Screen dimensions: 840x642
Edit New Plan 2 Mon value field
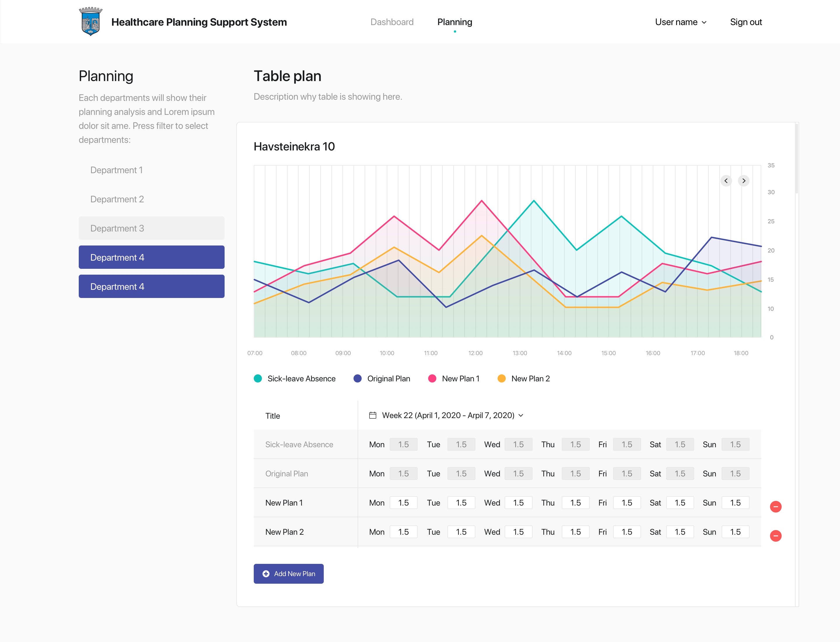(403, 532)
